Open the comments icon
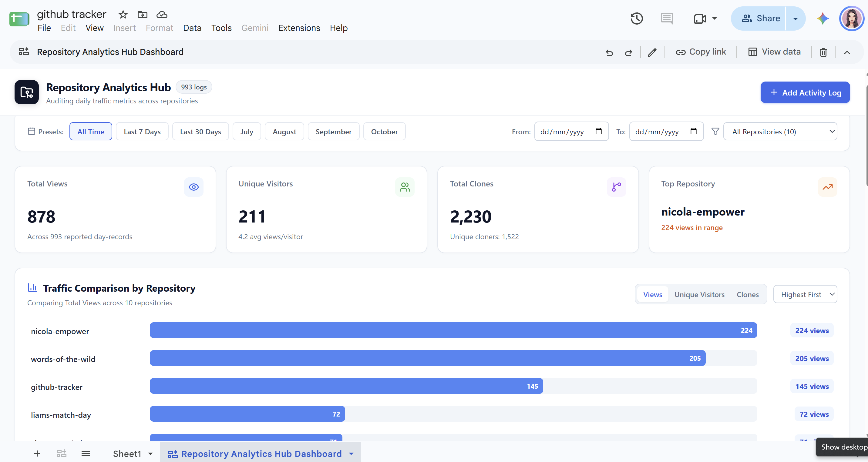The height and width of the screenshot is (462, 868). pyautogui.click(x=667, y=18)
